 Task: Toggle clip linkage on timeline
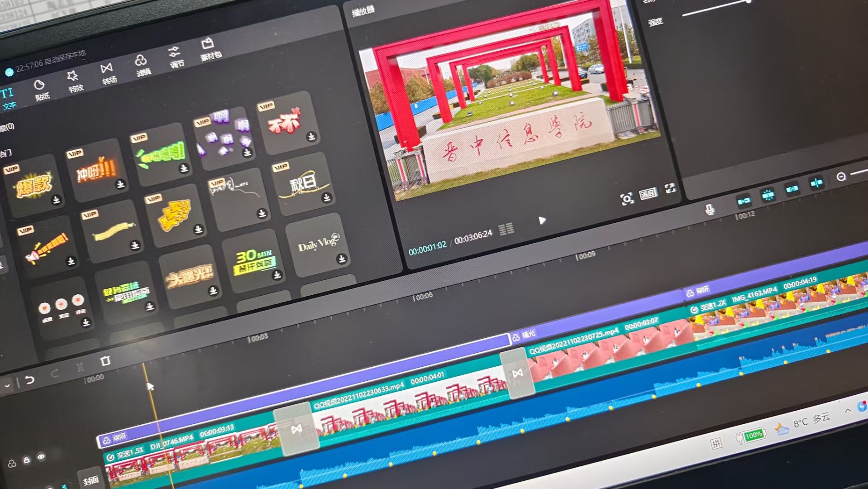click(792, 189)
